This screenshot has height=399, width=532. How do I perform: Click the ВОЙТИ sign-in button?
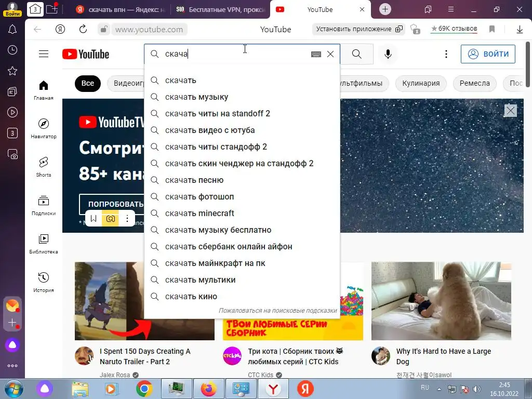488,54
